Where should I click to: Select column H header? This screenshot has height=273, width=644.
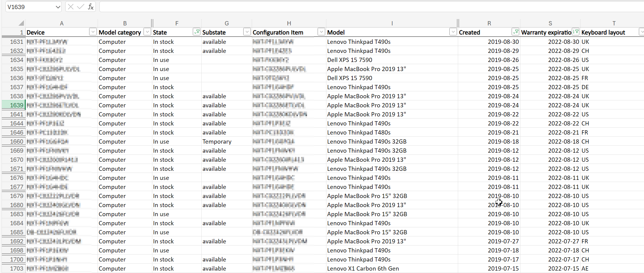click(289, 23)
